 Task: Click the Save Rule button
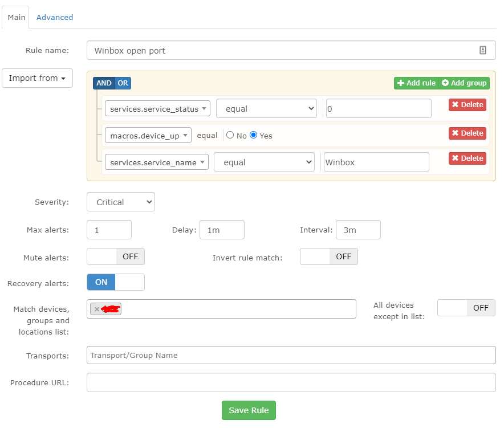(249, 410)
